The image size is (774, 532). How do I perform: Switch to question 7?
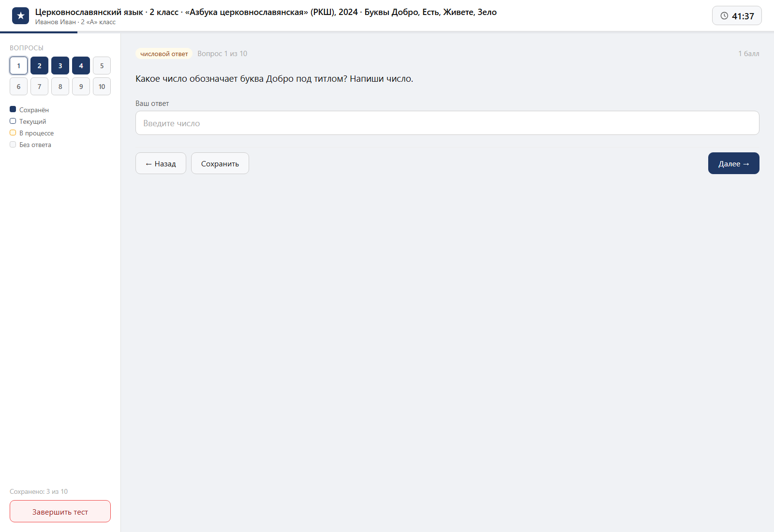coord(39,87)
